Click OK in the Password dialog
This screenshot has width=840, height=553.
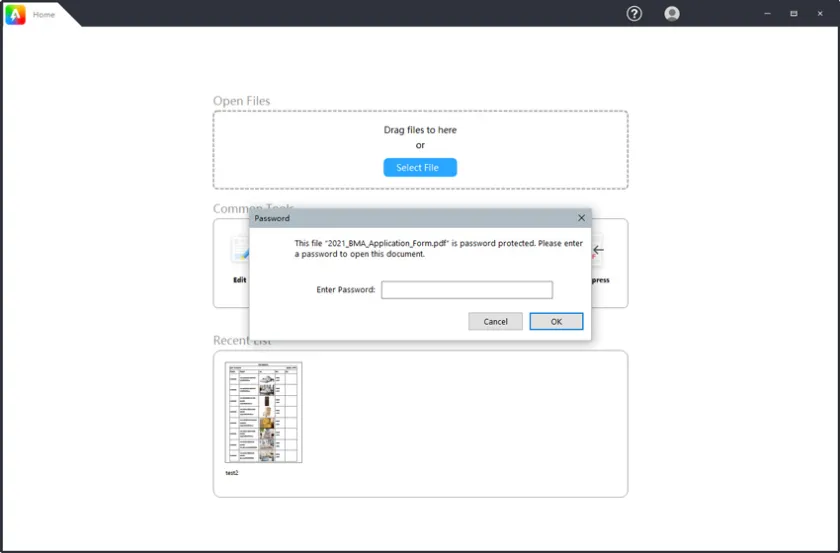[556, 321]
